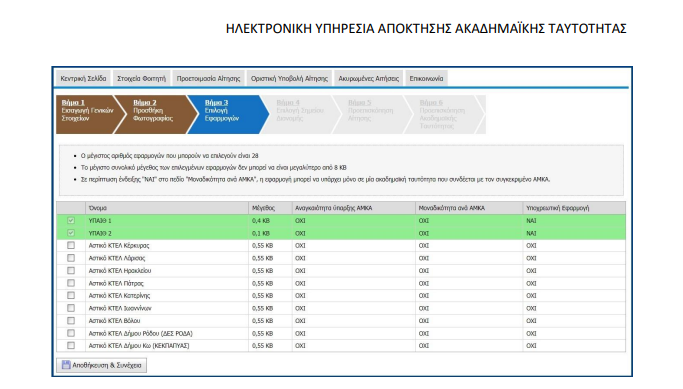Select the Προετοιμασία Αίτησης tab
683x389 pixels.
tap(208, 78)
